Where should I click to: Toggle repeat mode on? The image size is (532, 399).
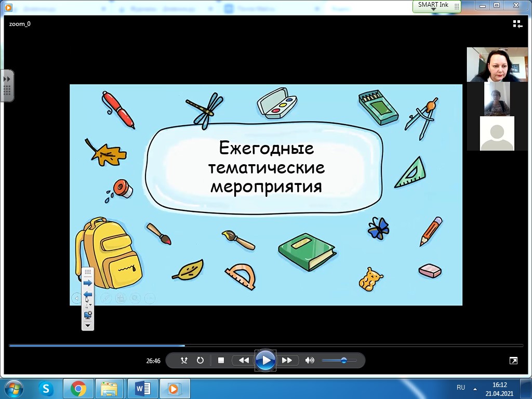tap(200, 360)
